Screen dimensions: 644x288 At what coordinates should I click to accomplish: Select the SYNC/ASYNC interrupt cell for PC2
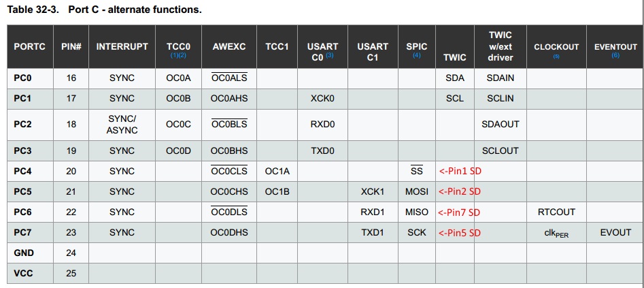click(122, 124)
